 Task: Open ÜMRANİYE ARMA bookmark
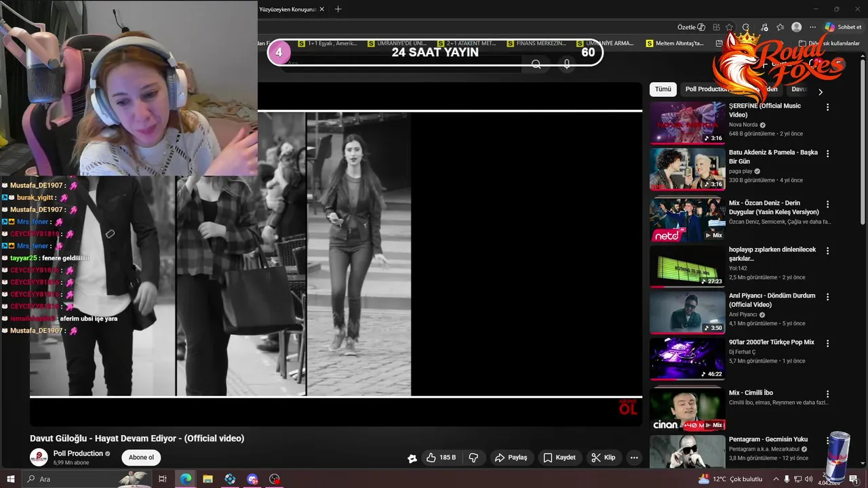click(x=606, y=43)
